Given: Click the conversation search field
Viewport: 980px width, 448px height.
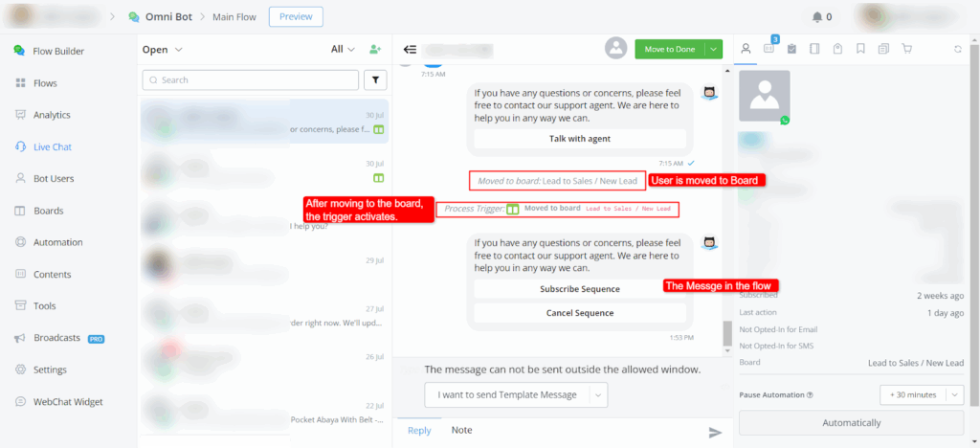Looking at the screenshot, I should (x=251, y=80).
